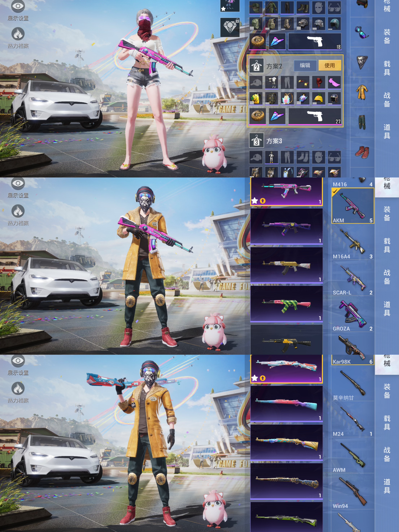This screenshot has height=532, width=399.
Task: Select the 方案3 hanger preset icon
Action: 256,140
